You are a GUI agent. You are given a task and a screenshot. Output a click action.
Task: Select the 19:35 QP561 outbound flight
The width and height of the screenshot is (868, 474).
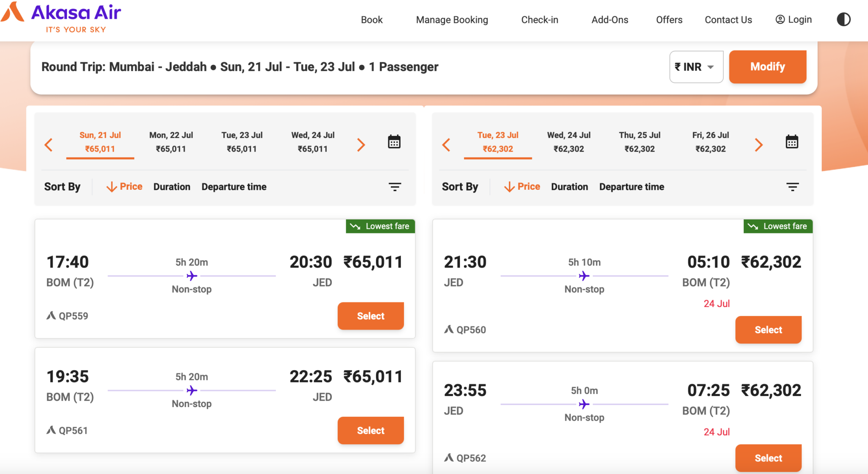pos(370,430)
